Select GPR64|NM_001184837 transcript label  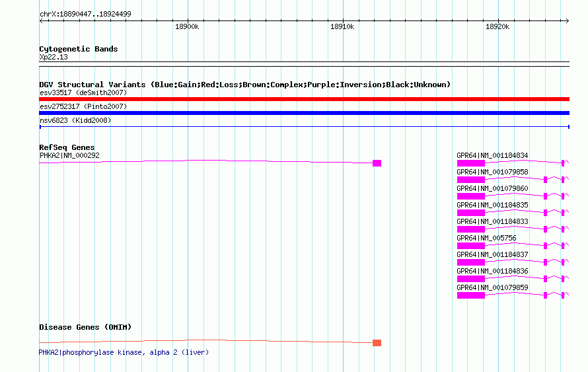point(492,254)
